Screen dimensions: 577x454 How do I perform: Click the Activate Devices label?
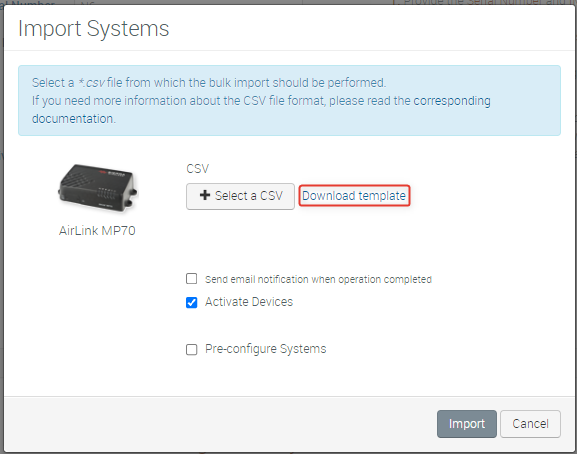tap(249, 302)
